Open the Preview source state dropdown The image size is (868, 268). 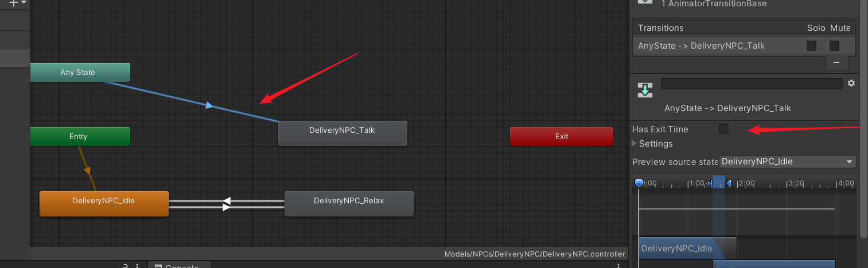tap(788, 161)
